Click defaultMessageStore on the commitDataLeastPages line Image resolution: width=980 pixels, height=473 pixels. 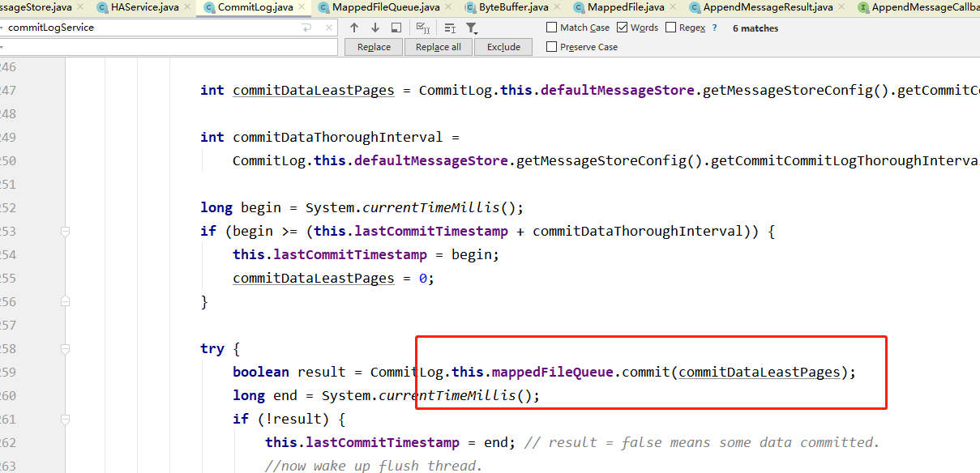click(618, 90)
